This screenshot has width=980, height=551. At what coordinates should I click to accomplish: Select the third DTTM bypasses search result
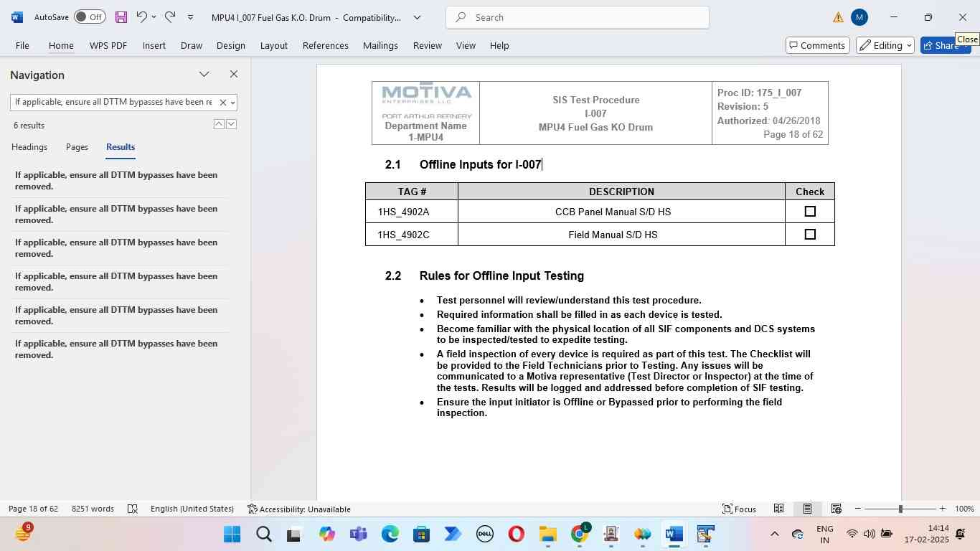tap(119, 248)
